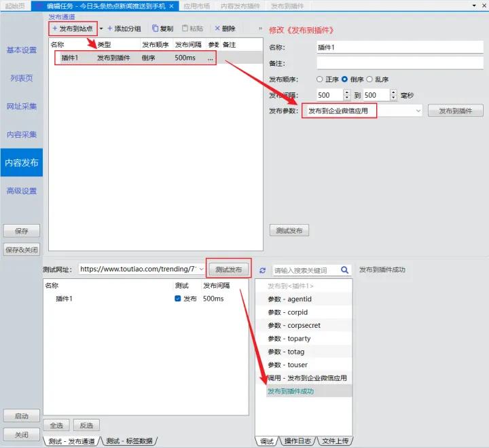The width and height of the screenshot is (489, 448).
Task: Open dropdown arrow beside 发布到站点
Action: pyautogui.click(x=101, y=29)
